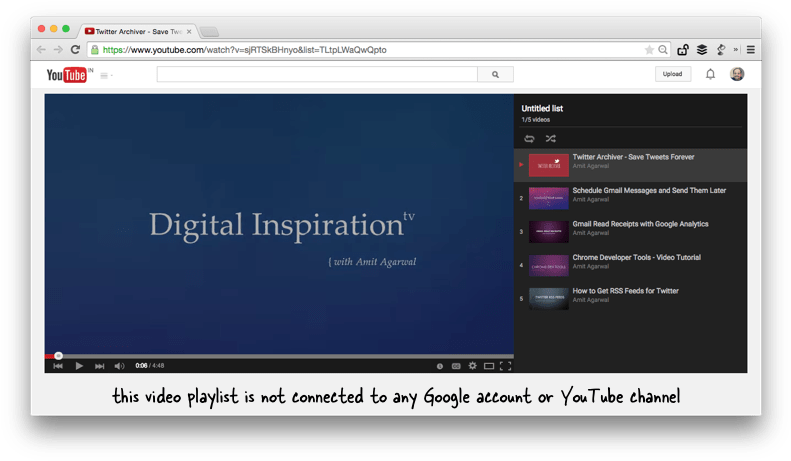Image resolution: width=791 pixels, height=461 pixels.
Task: Click the Upload button
Action: click(x=672, y=74)
